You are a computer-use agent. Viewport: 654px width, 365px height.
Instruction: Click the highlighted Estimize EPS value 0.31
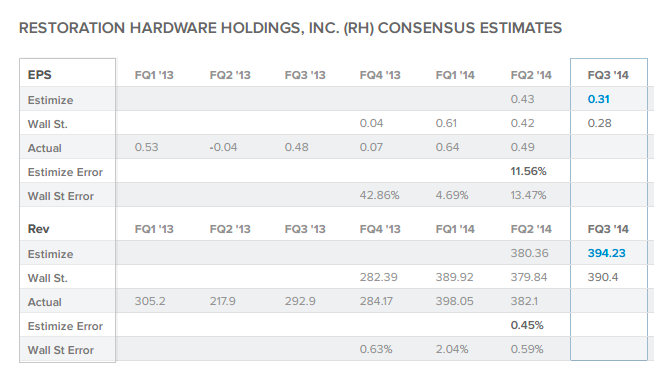pos(598,99)
